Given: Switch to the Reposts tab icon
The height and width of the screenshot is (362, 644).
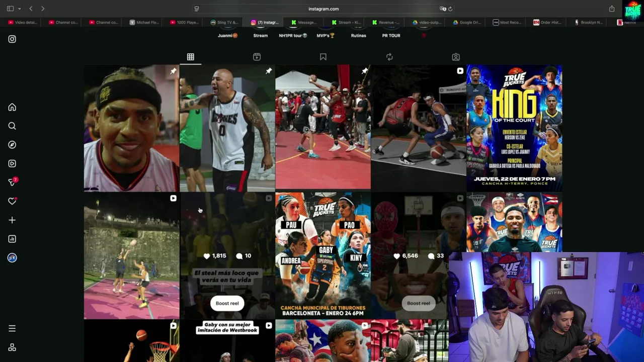Looking at the screenshot, I should click(389, 57).
